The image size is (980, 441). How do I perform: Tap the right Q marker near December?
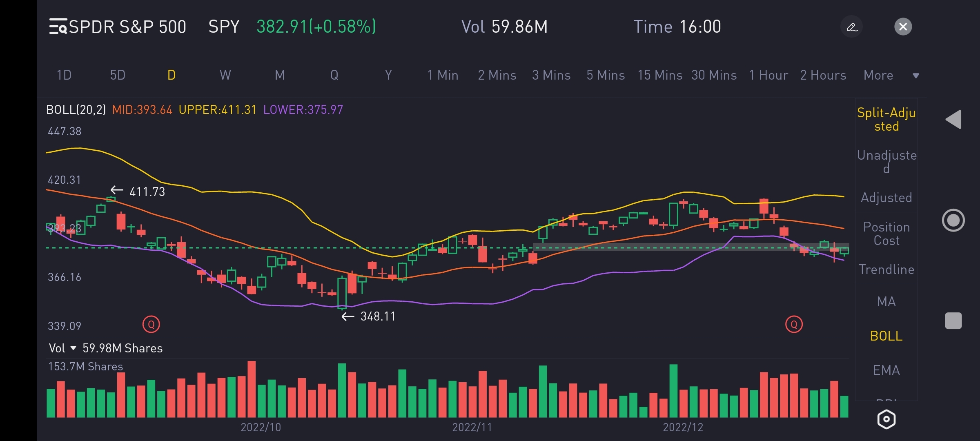(794, 325)
